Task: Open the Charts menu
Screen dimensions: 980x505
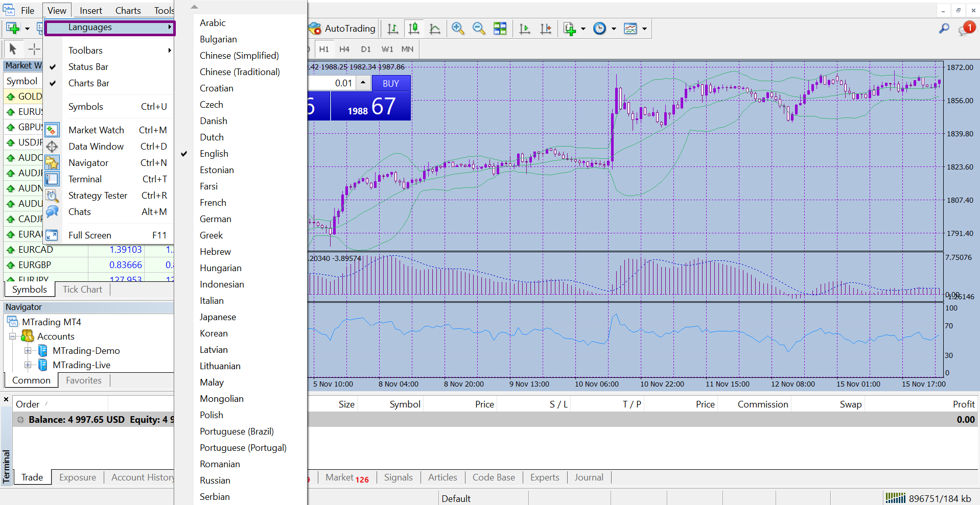Action: [128, 11]
